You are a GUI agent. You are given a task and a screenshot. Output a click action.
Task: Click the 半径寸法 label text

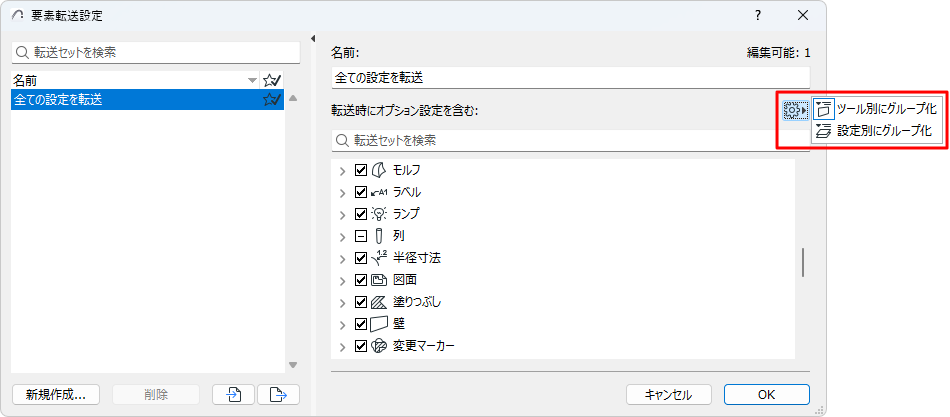tap(417, 258)
